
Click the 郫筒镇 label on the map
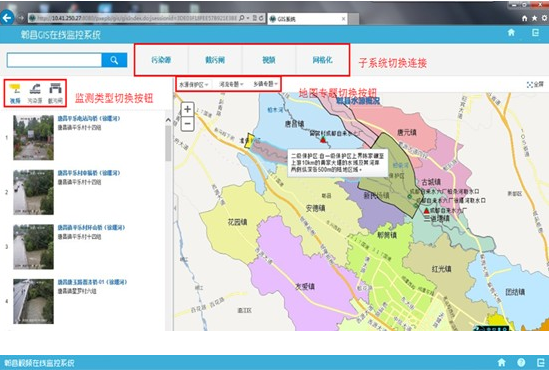387,235
